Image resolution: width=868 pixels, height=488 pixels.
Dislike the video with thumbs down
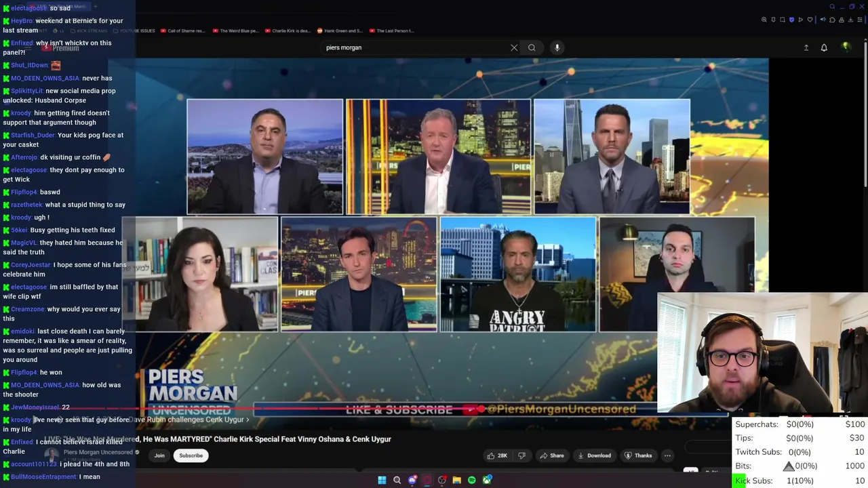(521, 455)
